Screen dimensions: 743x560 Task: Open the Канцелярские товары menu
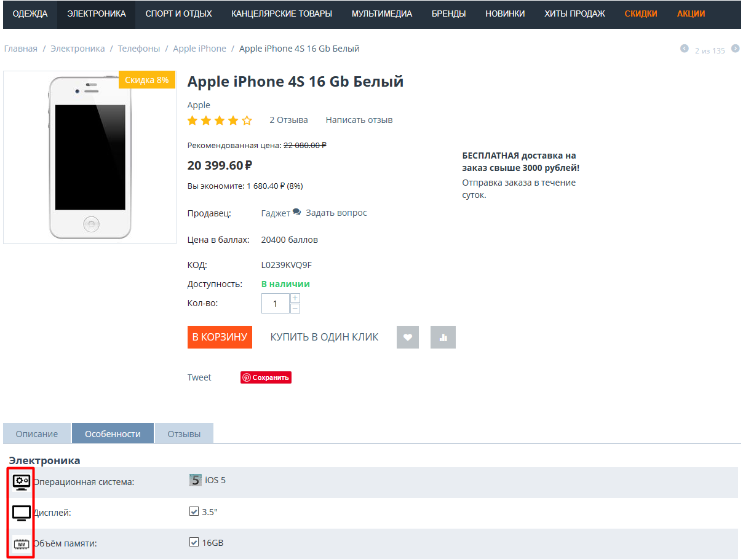(x=282, y=14)
